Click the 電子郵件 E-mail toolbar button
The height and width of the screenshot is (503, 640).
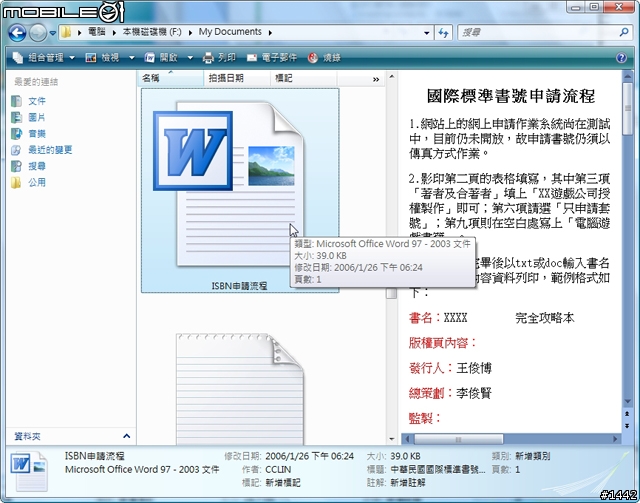point(271,58)
